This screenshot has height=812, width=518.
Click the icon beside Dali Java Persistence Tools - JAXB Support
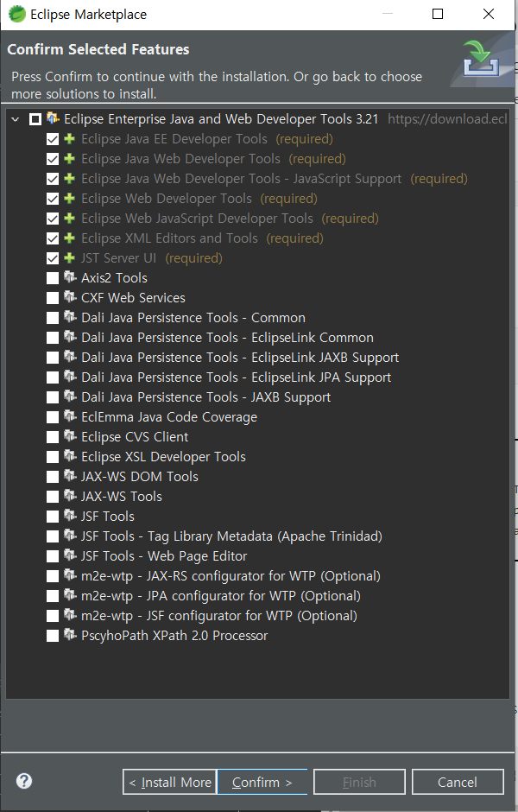(x=70, y=396)
